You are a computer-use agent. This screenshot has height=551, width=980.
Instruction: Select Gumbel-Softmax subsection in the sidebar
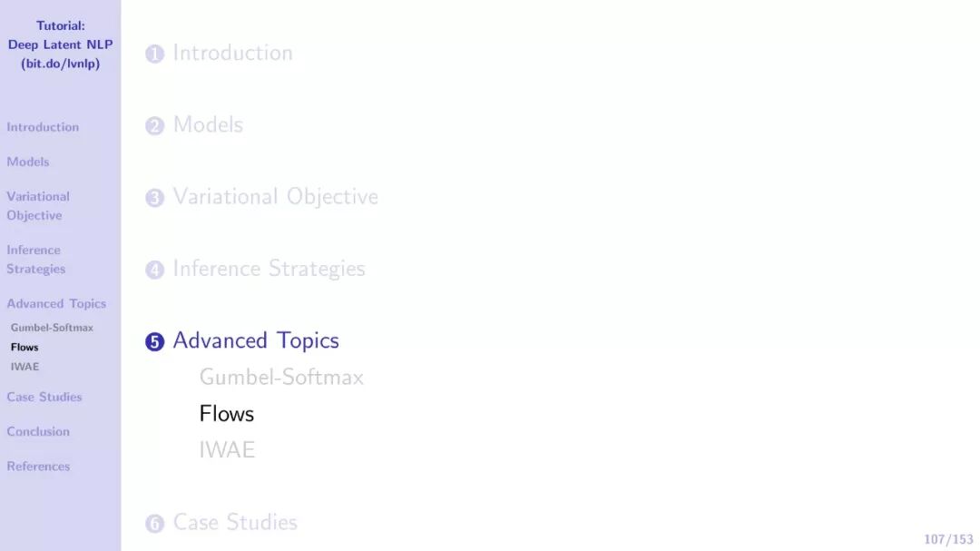tap(52, 328)
